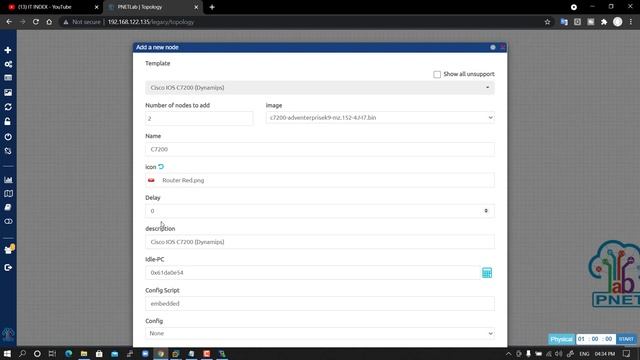This screenshot has height=360, width=640.
Task: Open the Config dropdown showing None
Action: click(320, 333)
